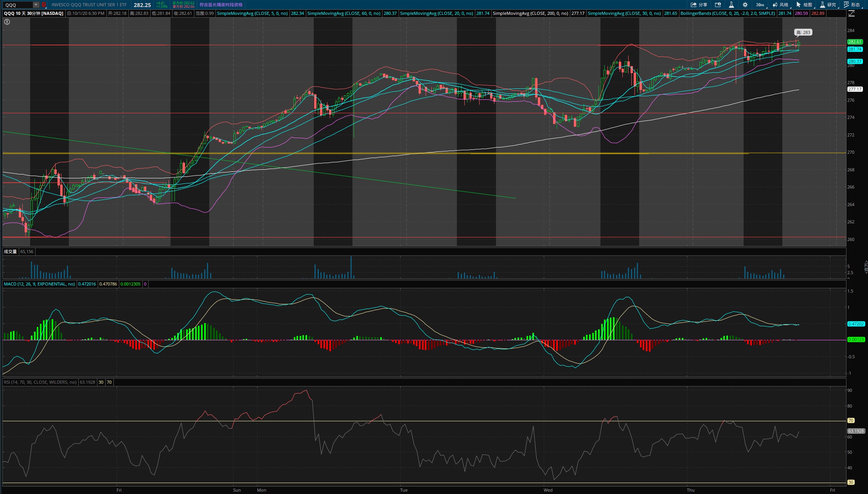Click the 281.74 cyan price tag on axis
868x494 pixels.
[855, 49]
